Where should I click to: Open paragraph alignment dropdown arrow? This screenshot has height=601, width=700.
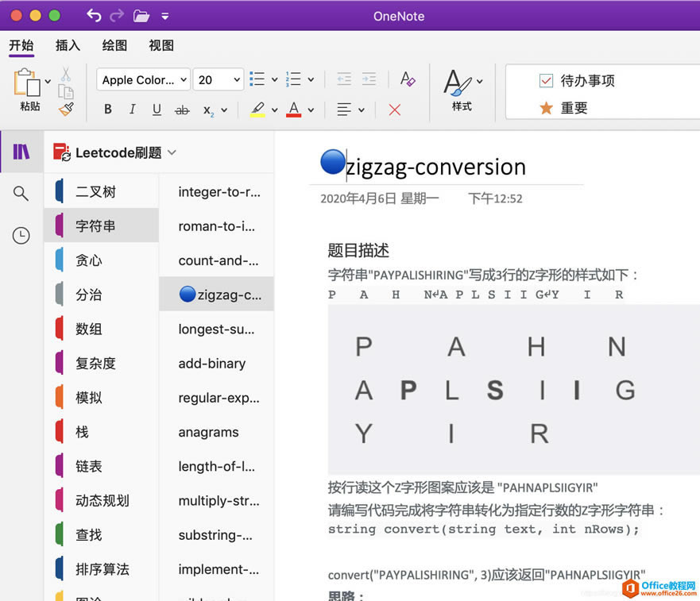362,110
